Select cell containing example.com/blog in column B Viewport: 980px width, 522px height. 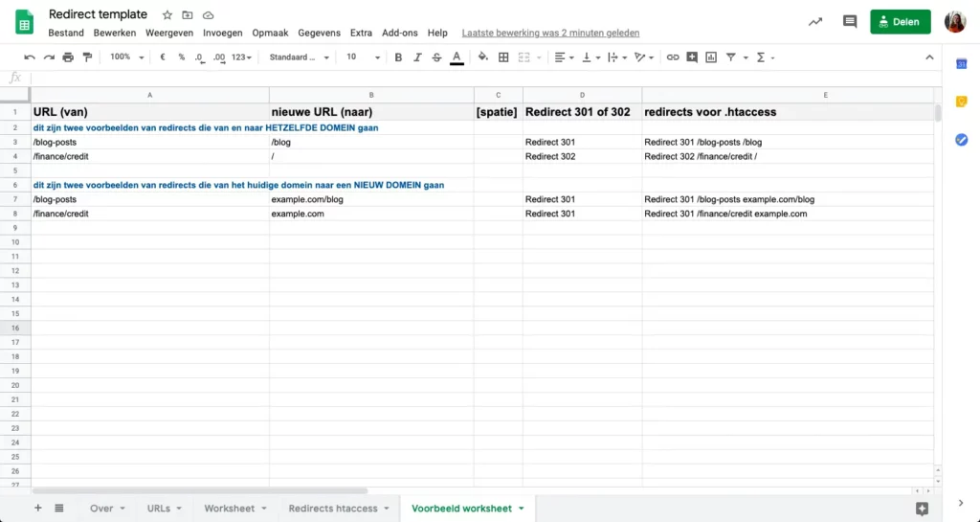(371, 199)
